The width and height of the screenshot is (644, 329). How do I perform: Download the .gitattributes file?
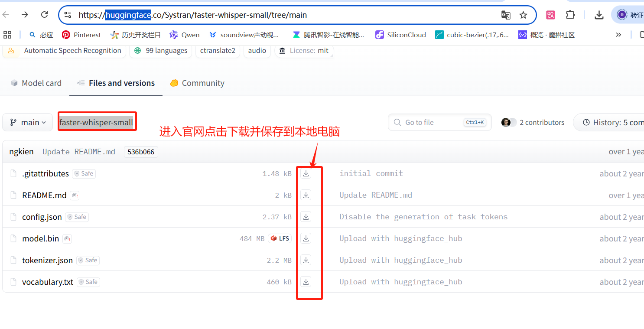click(306, 173)
